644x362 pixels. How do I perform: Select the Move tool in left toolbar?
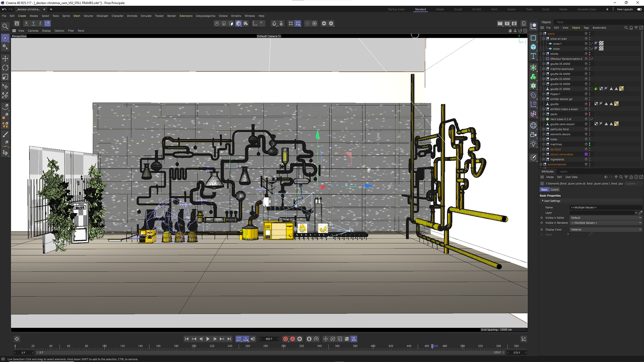5,59
